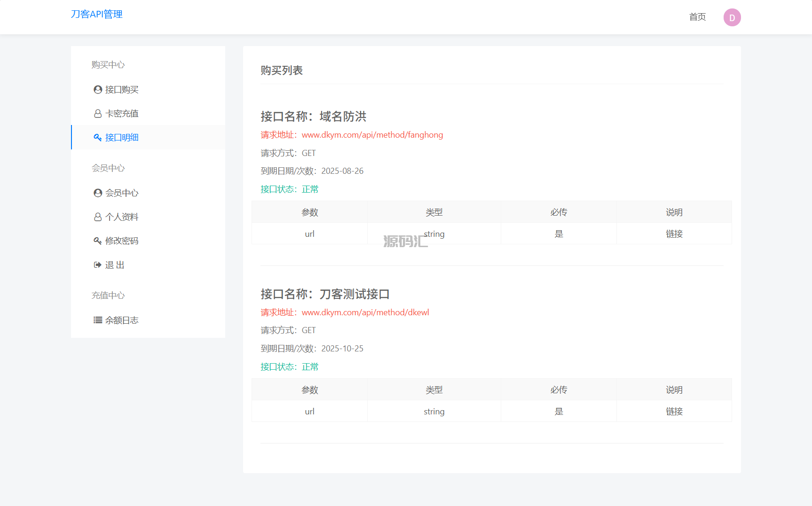Click 必传 header in 刀客测试接口 table
This screenshot has width=812, height=506.
click(x=559, y=390)
